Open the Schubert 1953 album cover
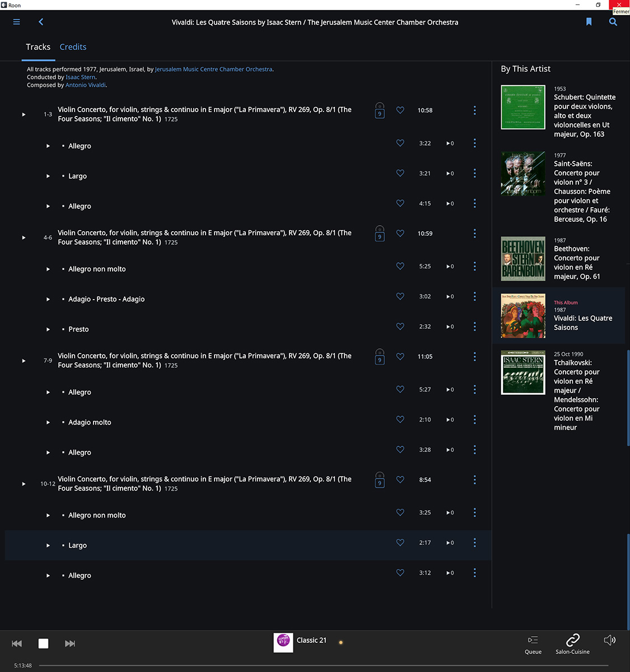 523,107
